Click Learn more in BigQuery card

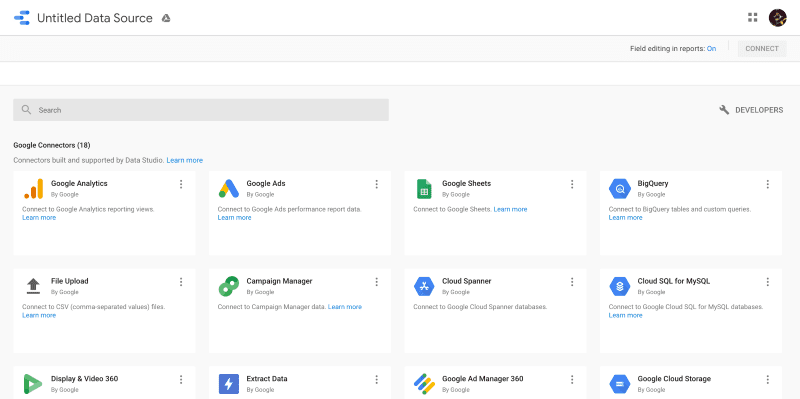(x=626, y=217)
